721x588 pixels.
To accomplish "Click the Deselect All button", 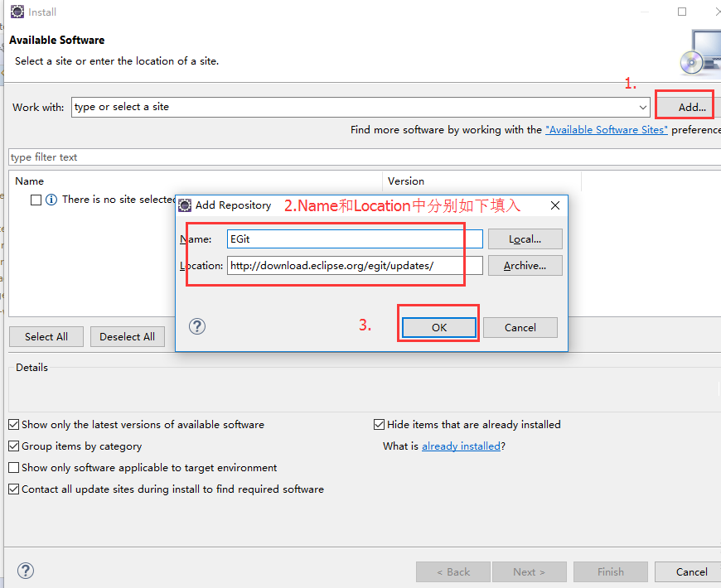I will point(128,337).
